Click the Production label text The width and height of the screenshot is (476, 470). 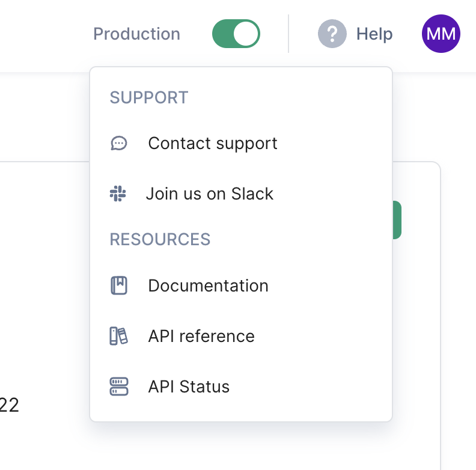(x=136, y=34)
